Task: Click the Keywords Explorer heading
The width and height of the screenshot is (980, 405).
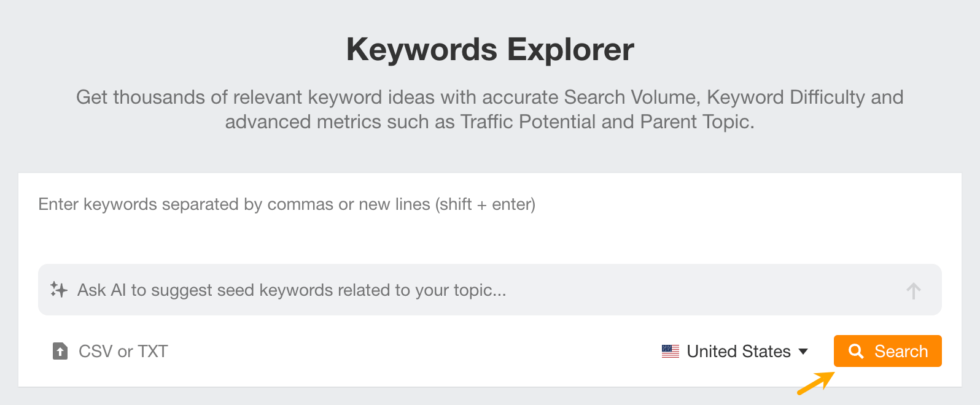Action: 490,49
